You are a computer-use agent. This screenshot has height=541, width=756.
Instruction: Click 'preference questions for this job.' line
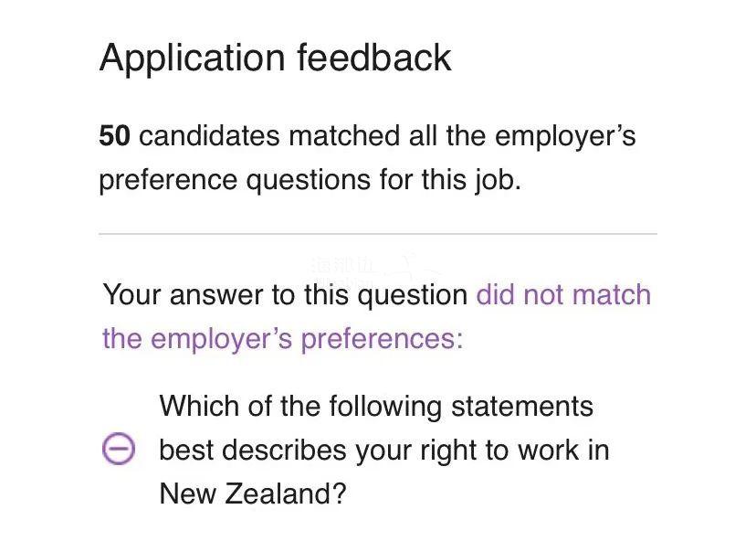(x=310, y=180)
